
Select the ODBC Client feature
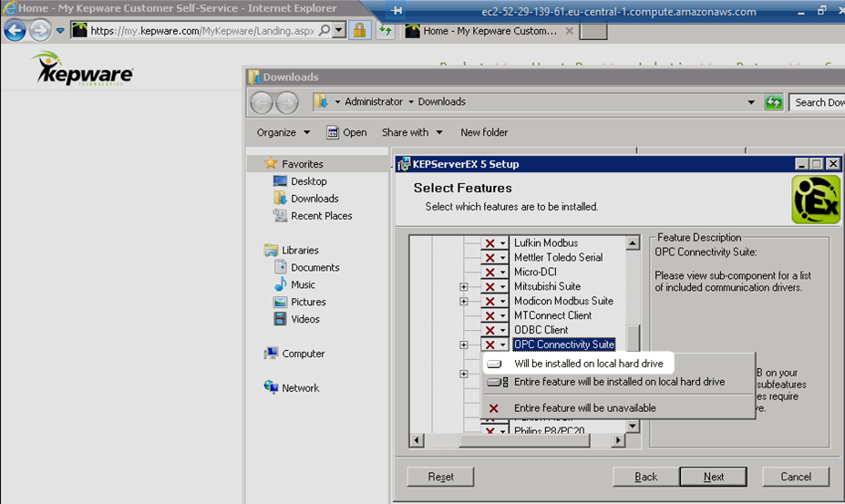point(541,331)
